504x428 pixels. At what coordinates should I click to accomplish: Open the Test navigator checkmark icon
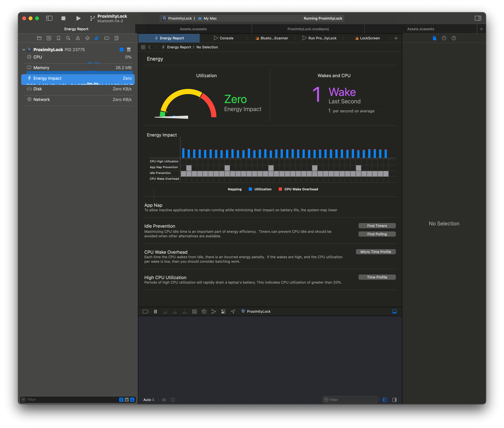click(87, 38)
